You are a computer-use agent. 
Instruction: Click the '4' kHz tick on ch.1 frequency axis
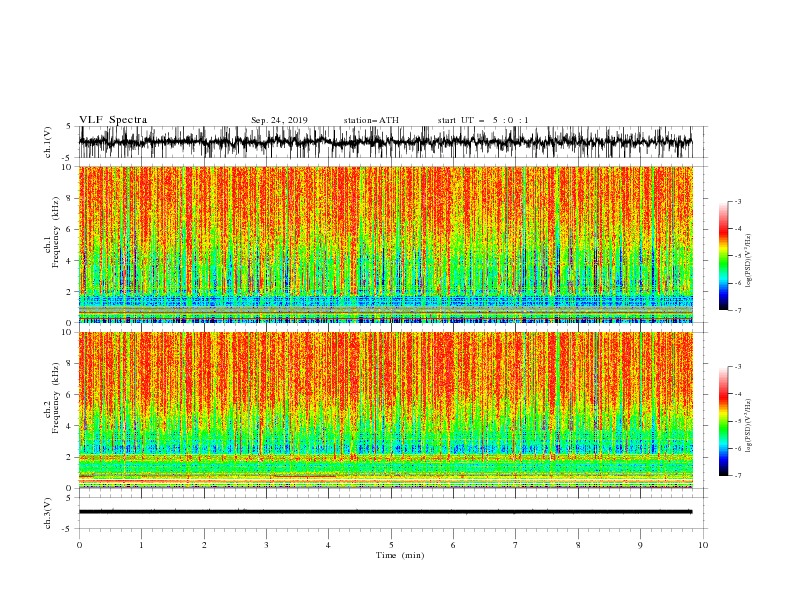tap(69, 261)
